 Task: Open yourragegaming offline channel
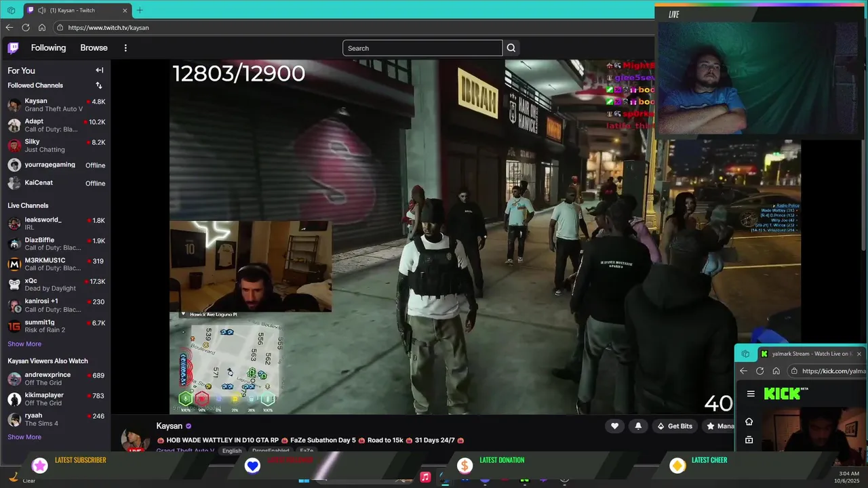click(56, 165)
